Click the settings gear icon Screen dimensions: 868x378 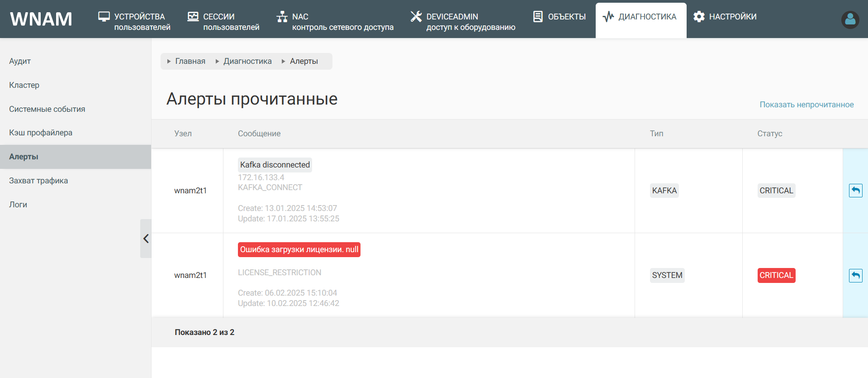pos(699,17)
